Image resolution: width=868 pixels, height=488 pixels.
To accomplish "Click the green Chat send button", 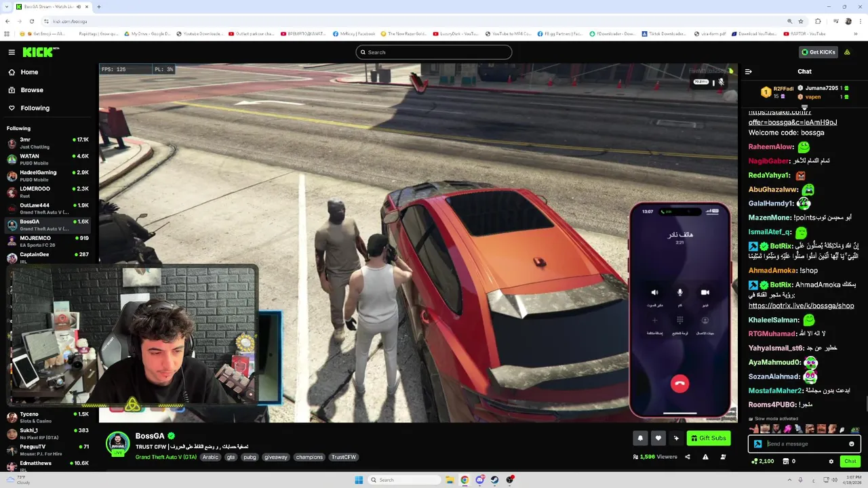I will 850,462.
